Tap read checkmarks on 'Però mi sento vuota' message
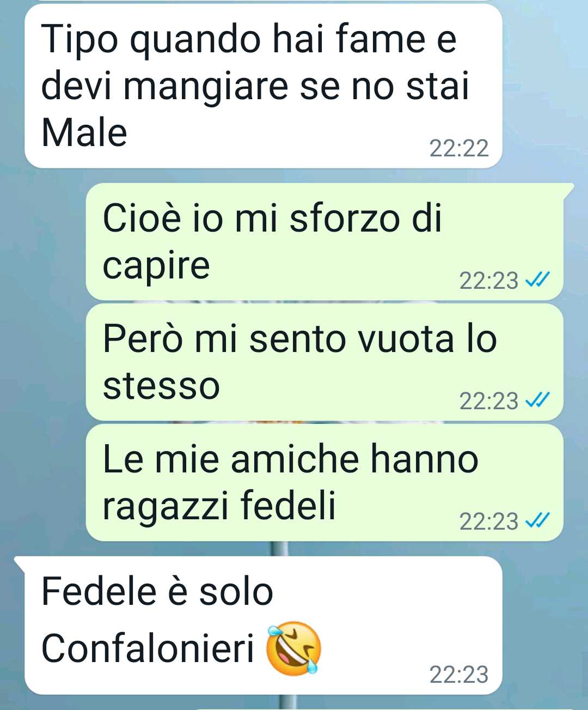Viewport: 588px width, 710px height. 537,400
